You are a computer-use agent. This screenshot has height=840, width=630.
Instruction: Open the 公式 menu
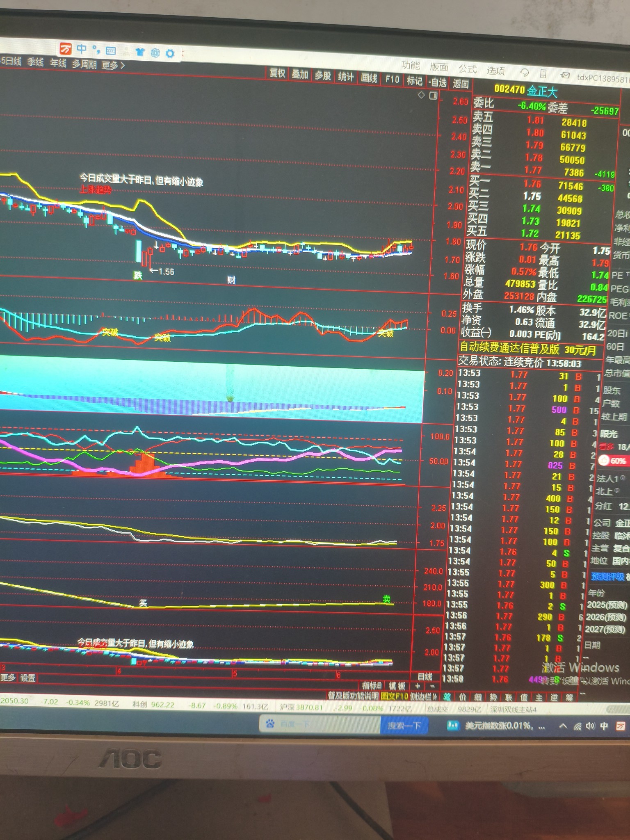click(467, 69)
